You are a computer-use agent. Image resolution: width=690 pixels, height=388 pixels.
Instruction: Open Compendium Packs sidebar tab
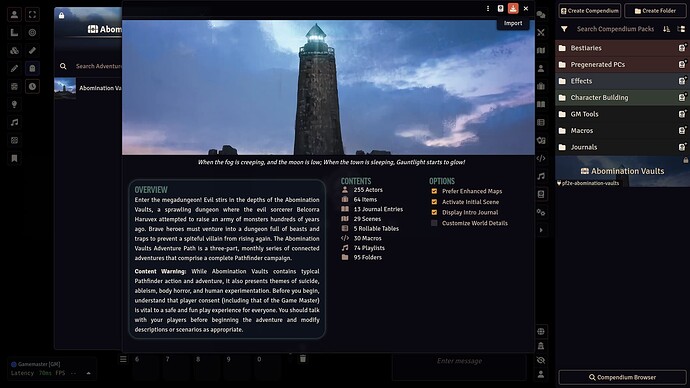(x=541, y=194)
